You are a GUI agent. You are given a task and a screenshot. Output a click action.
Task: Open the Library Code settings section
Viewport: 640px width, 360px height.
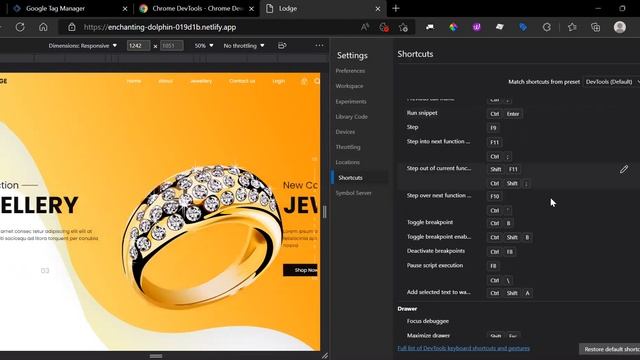351,117
